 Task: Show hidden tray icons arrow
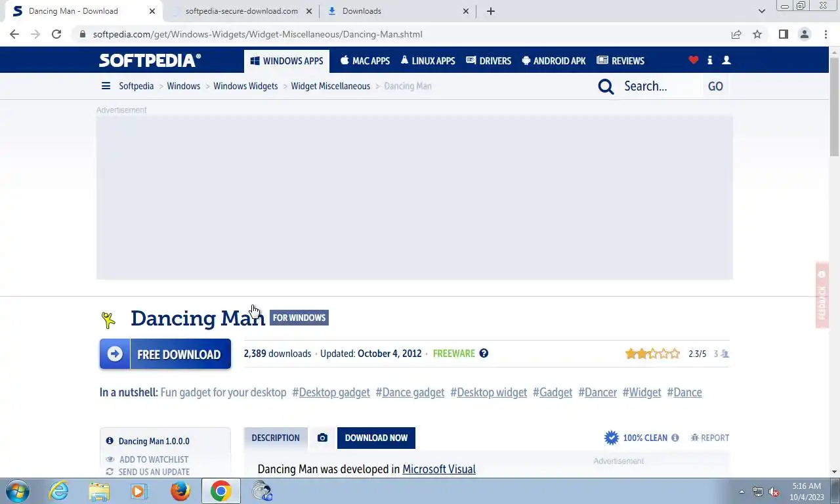pos(742,492)
